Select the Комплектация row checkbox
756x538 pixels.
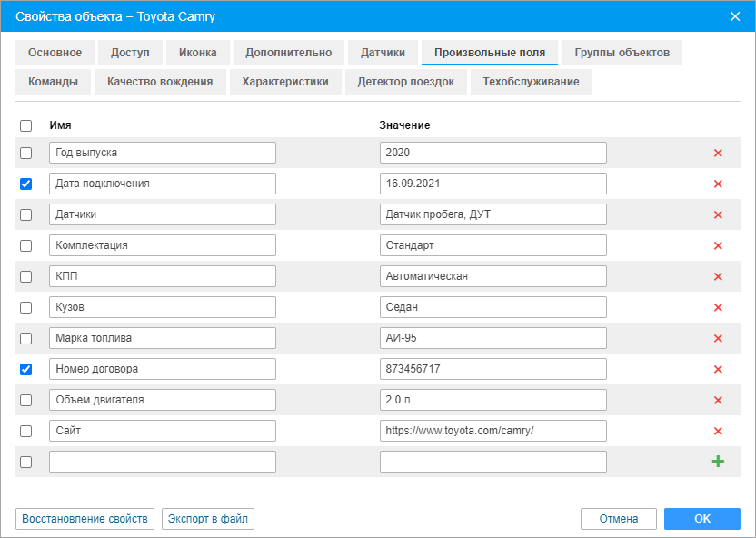(x=26, y=245)
